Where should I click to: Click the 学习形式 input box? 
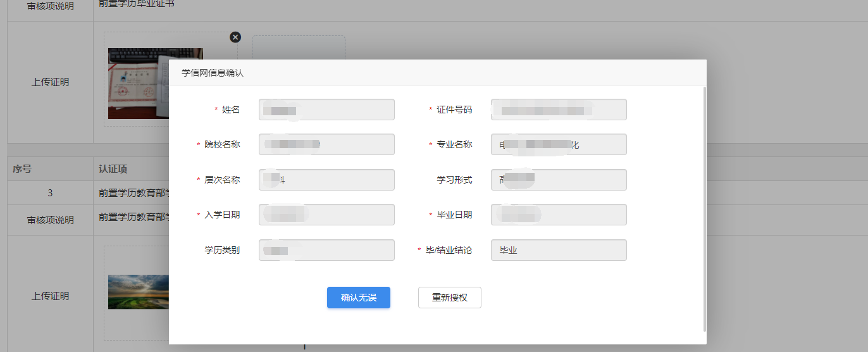pyautogui.click(x=558, y=180)
